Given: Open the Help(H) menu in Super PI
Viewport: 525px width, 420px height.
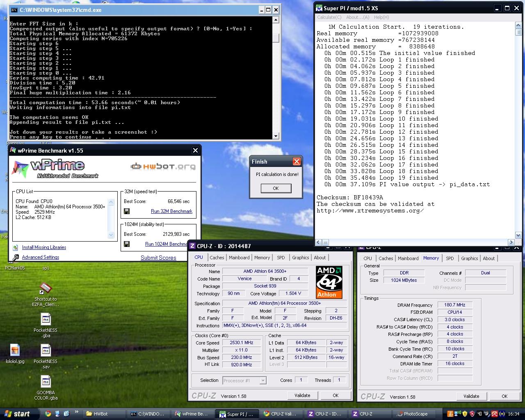Looking at the screenshot, I should click(x=381, y=17).
